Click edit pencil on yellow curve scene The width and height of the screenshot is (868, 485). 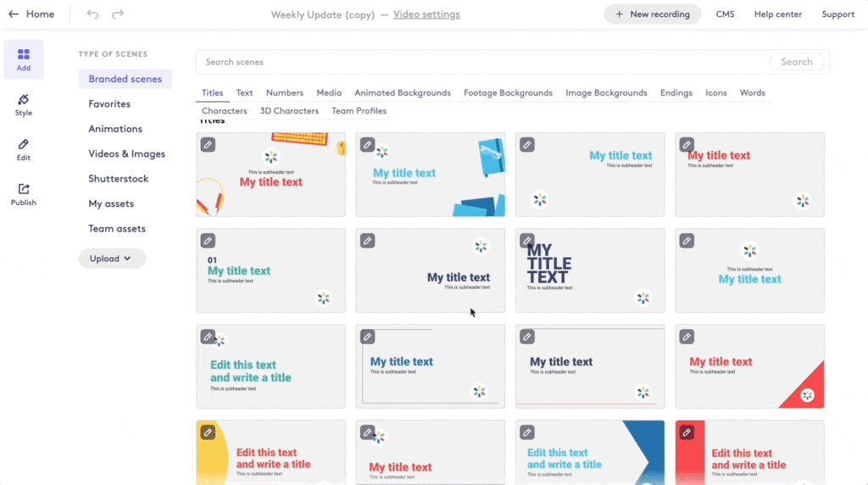tap(208, 432)
